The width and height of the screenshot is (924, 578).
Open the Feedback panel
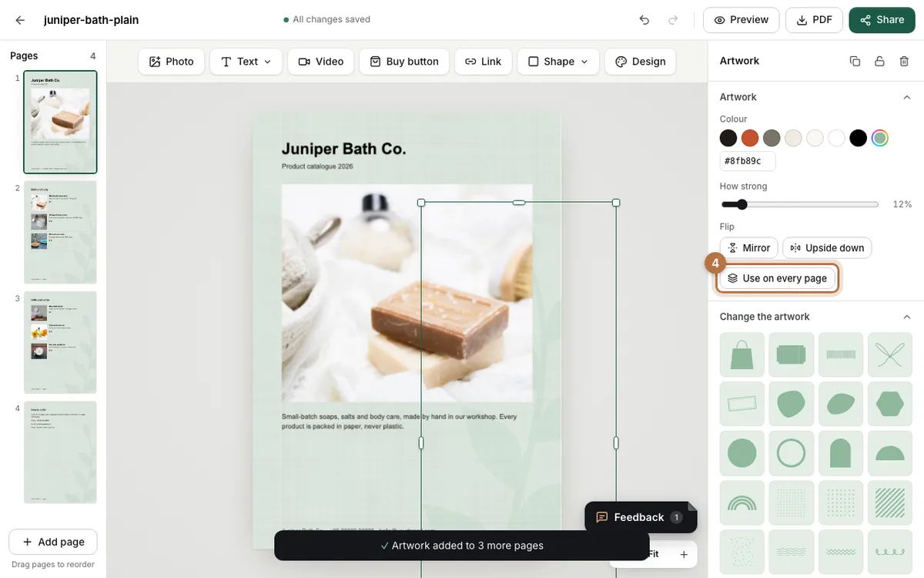639,517
